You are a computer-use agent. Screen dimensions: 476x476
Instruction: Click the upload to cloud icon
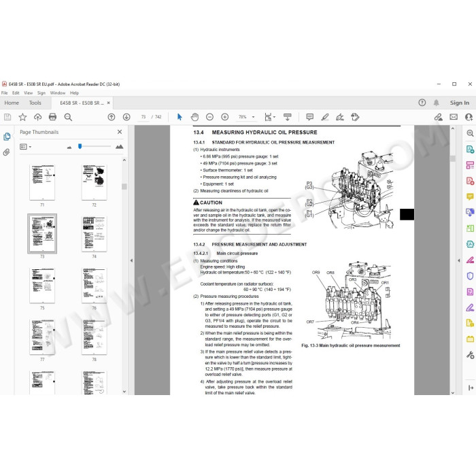(37, 117)
